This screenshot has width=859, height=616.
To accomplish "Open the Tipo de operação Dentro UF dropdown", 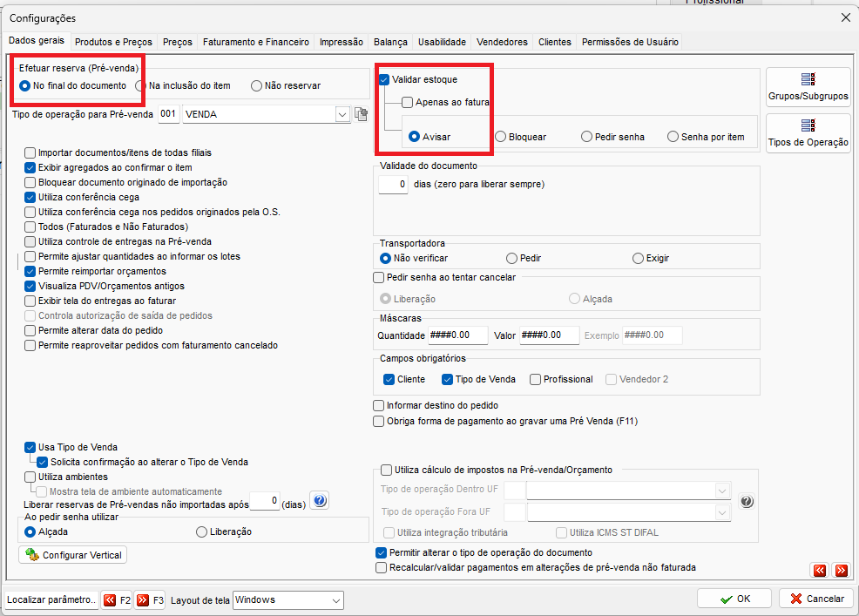I will 722,491.
